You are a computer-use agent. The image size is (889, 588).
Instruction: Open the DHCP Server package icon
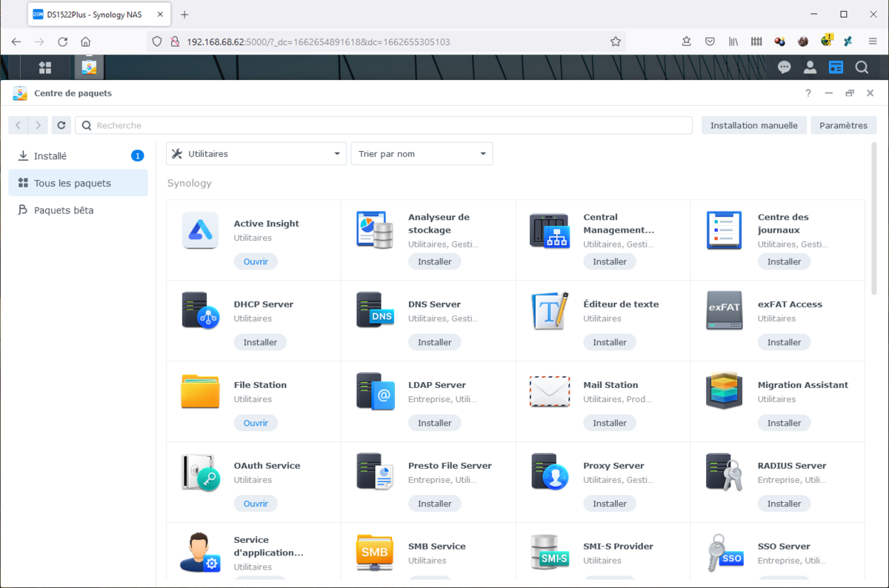point(200,311)
